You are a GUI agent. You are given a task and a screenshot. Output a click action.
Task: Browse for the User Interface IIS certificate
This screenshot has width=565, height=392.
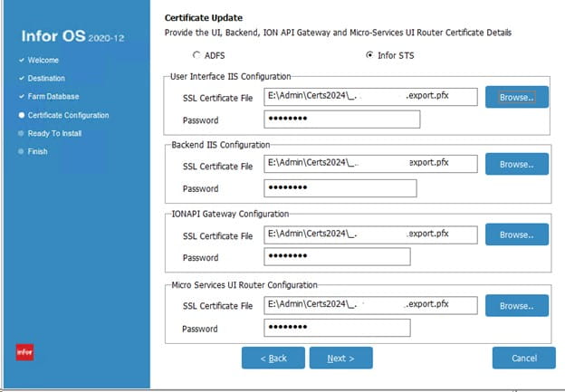[x=517, y=97]
